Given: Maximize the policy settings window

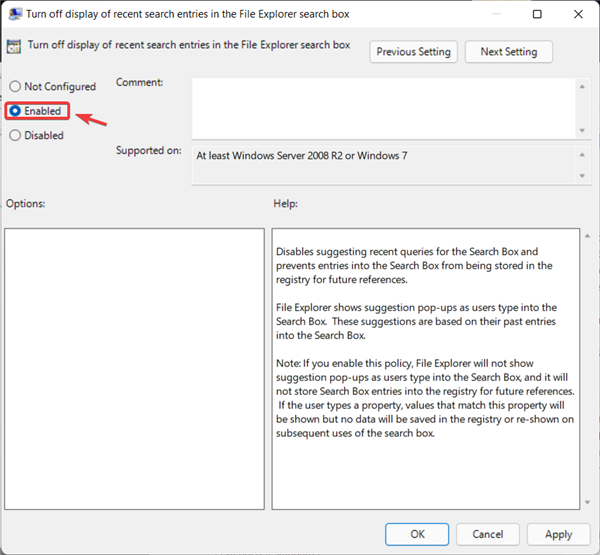Looking at the screenshot, I should point(537,15).
